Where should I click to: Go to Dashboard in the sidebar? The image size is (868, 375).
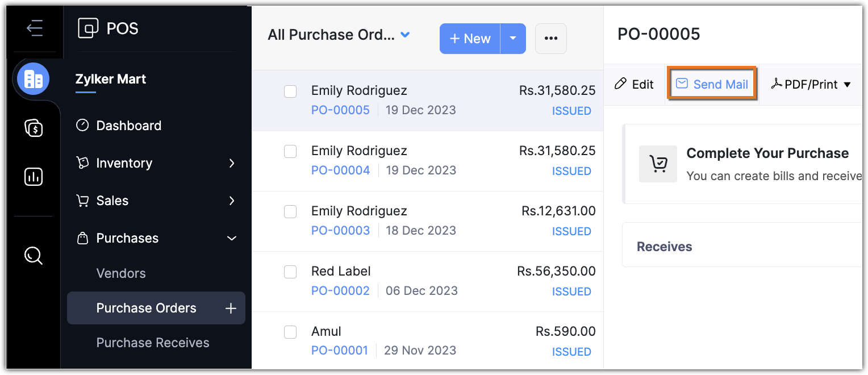tap(128, 126)
